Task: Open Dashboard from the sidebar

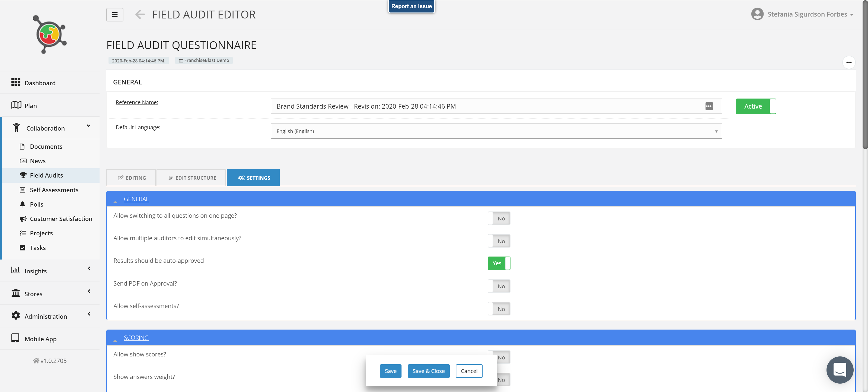Action: click(40, 83)
